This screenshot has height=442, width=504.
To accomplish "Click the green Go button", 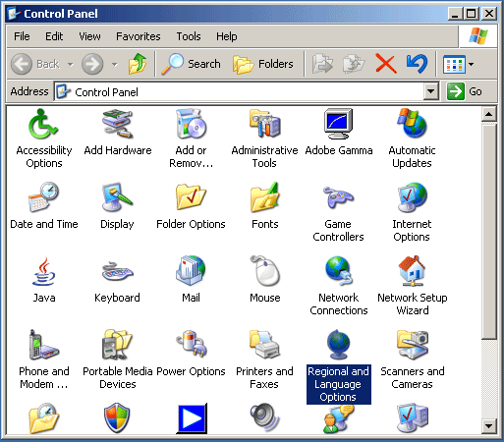I will click(465, 91).
